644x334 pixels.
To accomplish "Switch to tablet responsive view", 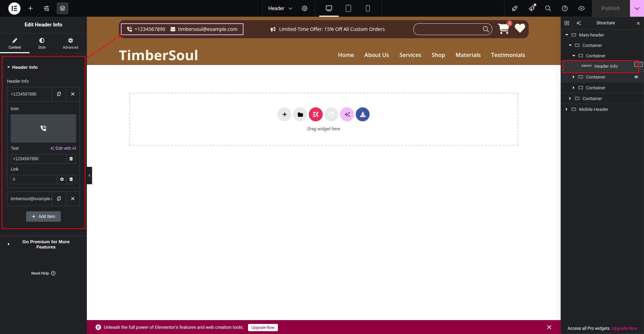I will 348,8.
